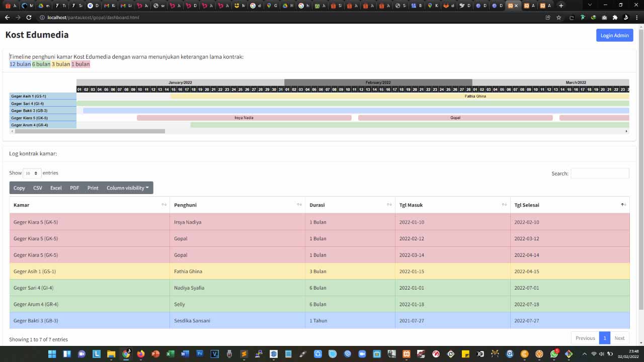Viewport: 644px width, 362px height.
Task: Click the Windows Start button
Action: point(52,354)
